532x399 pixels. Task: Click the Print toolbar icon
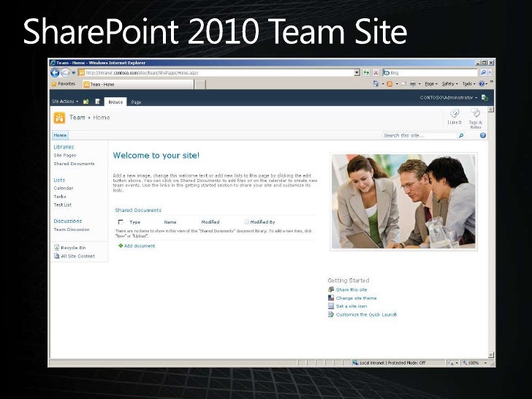click(x=413, y=84)
